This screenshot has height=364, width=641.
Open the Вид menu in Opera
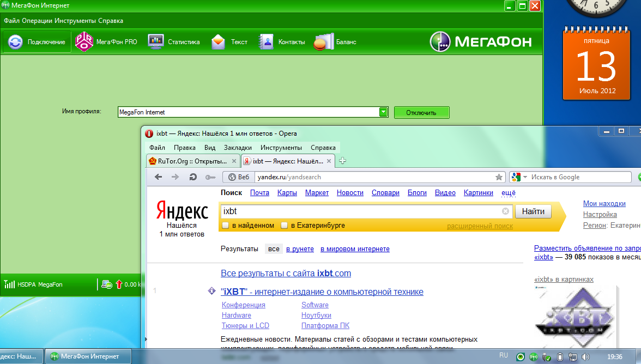(210, 148)
